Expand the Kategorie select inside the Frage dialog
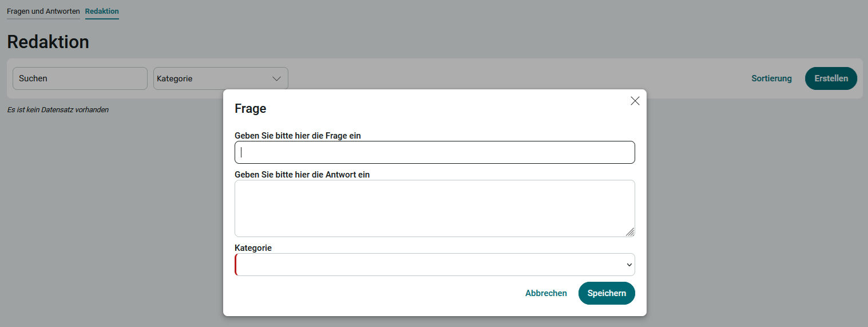Image resolution: width=868 pixels, height=327 pixels. click(x=434, y=265)
